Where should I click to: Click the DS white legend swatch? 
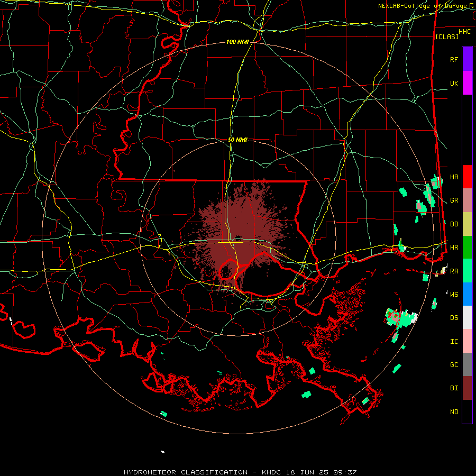[x=467, y=317]
